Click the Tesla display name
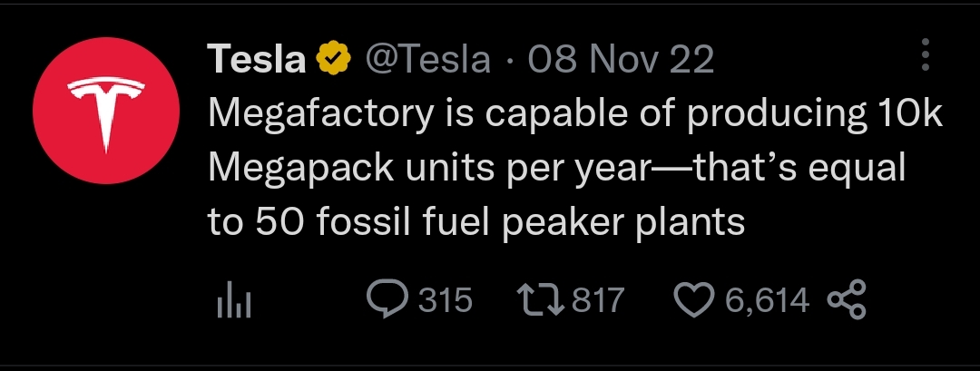Viewport: 980px width, 371px height. (257, 60)
